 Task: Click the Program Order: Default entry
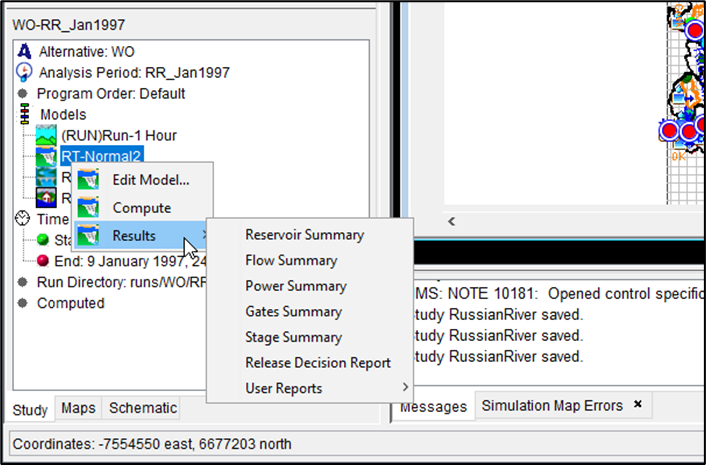click(x=111, y=94)
